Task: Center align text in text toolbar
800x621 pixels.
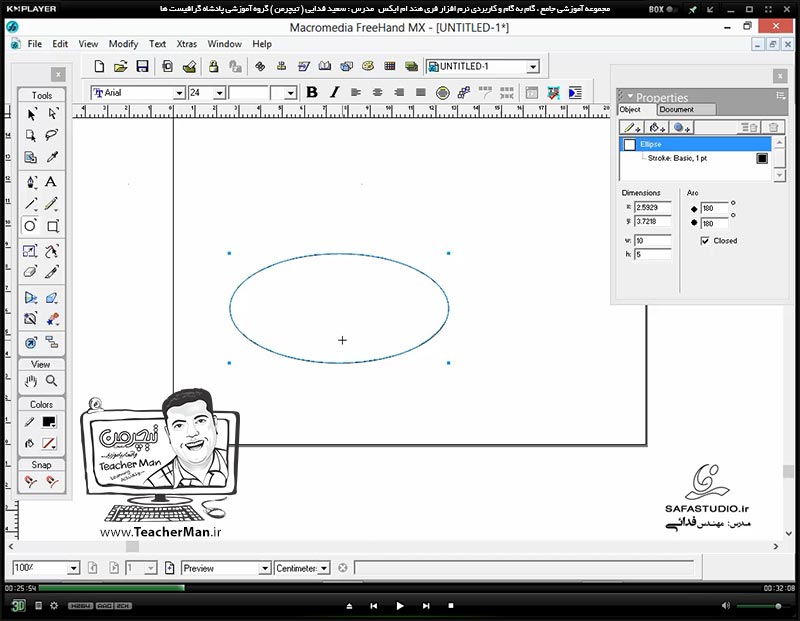Action: (378, 92)
